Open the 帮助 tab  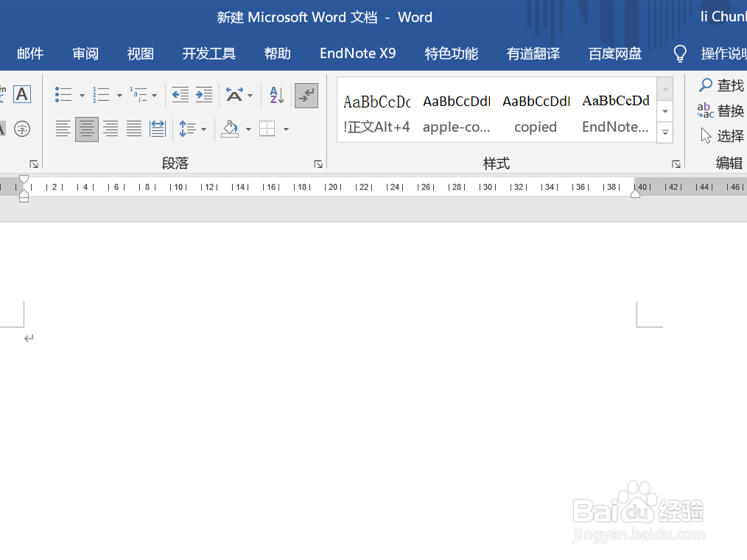pyautogui.click(x=278, y=53)
